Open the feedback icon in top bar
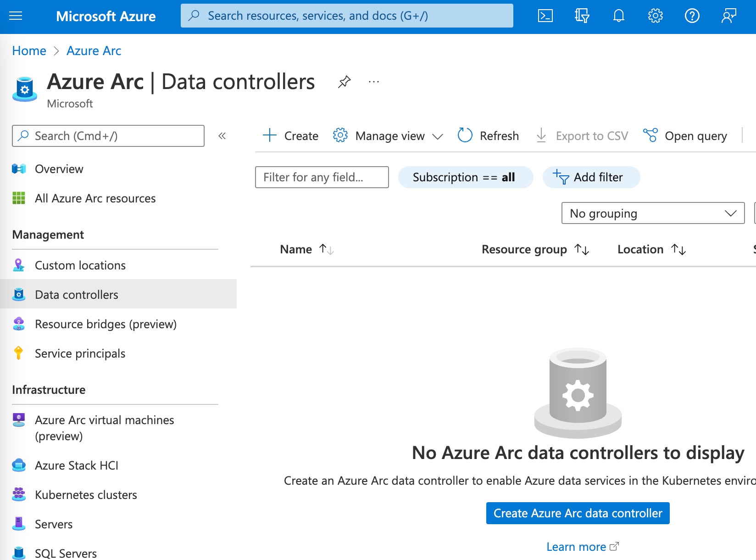Viewport: 756px width, 560px height. coord(729,16)
